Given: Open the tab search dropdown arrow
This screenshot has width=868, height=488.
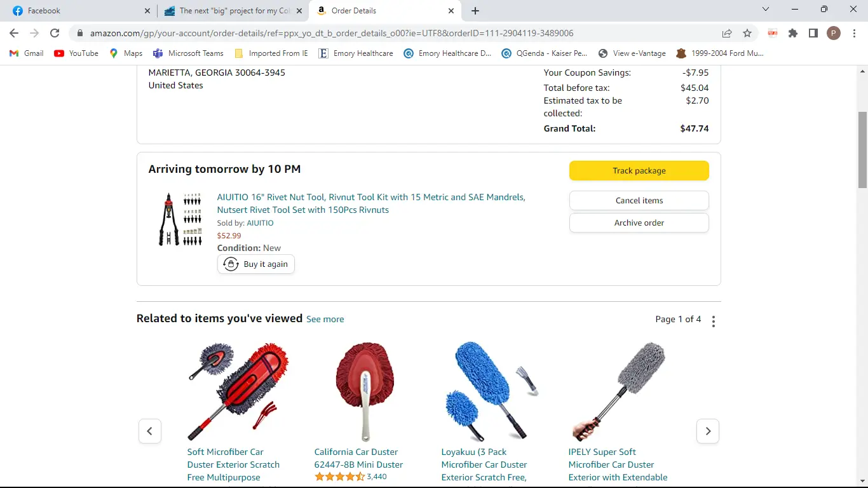Looking at the screenshot, I should pos(766,10).
